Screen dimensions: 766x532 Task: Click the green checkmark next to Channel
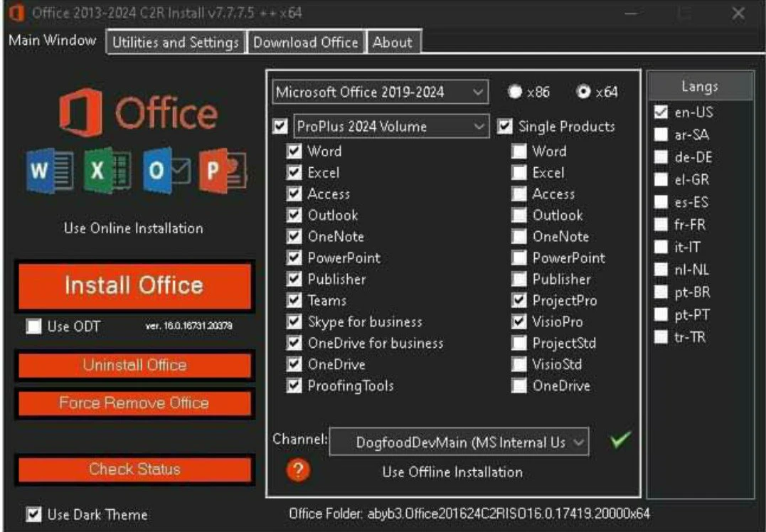pos(620,441)
